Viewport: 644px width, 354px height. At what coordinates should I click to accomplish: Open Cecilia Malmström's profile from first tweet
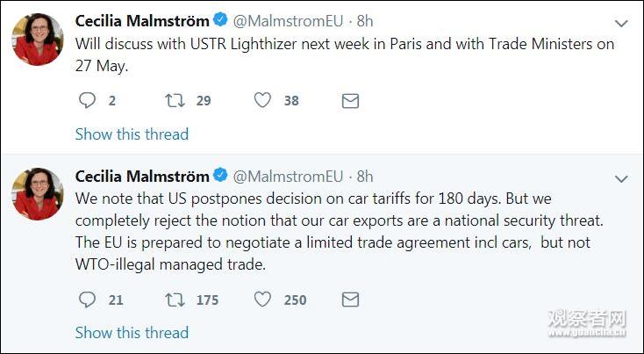142,20
